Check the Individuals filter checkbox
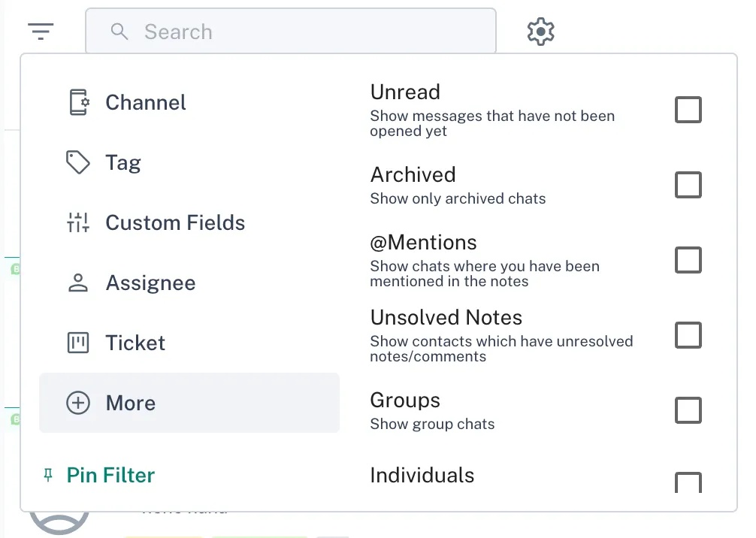The height and width of the screenshot is (538, 756). click(688, 482)
